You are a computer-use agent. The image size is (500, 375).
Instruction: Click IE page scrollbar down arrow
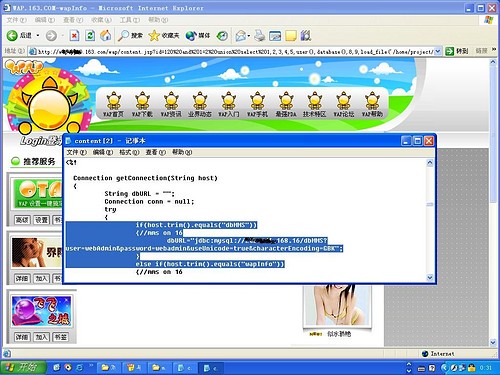click(x=493, y=342)
